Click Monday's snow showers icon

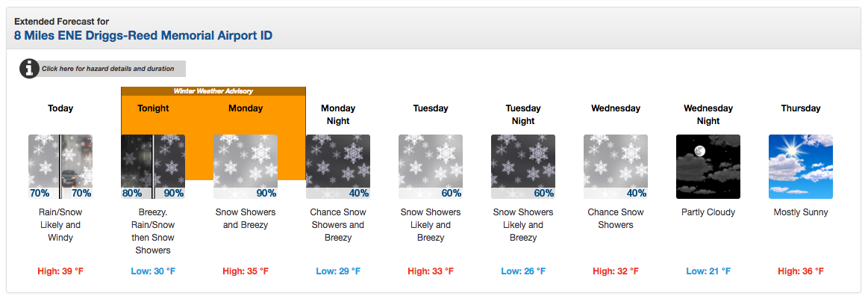[246, 167]
